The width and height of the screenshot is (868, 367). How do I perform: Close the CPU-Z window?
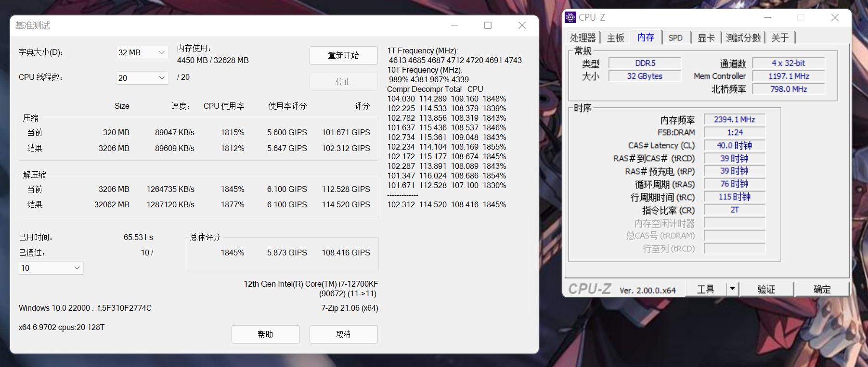[x=835, y=17]
